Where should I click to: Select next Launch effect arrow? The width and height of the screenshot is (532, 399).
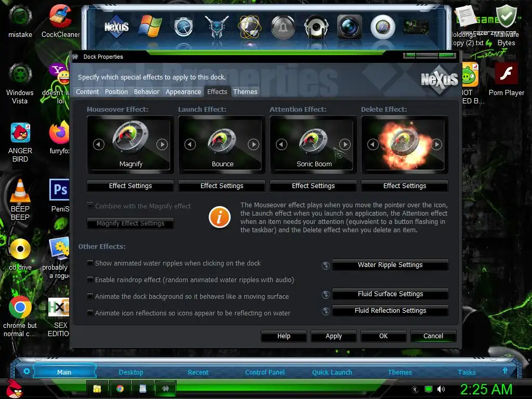click(x=254, y=144)
